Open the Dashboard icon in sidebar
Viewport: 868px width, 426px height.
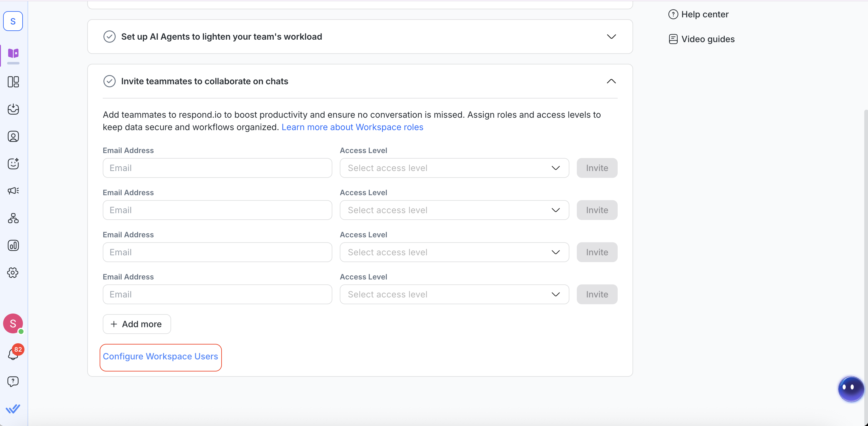[x=13, y=82]
